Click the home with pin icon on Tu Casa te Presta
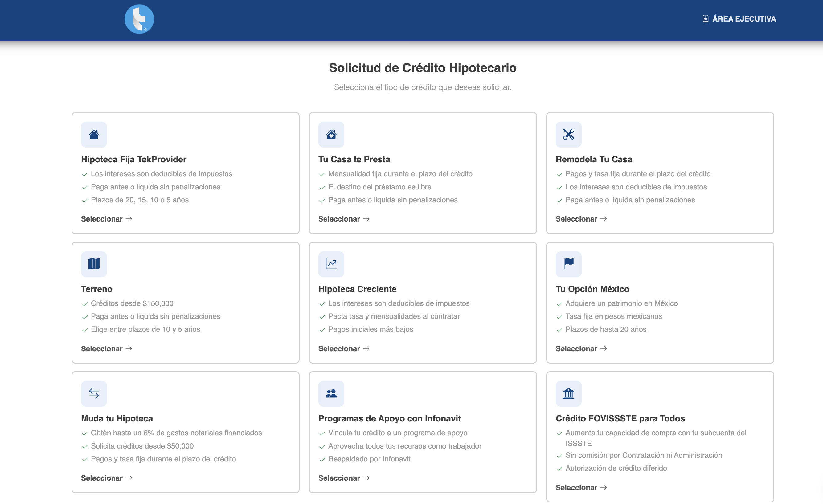 pos(331,135)
